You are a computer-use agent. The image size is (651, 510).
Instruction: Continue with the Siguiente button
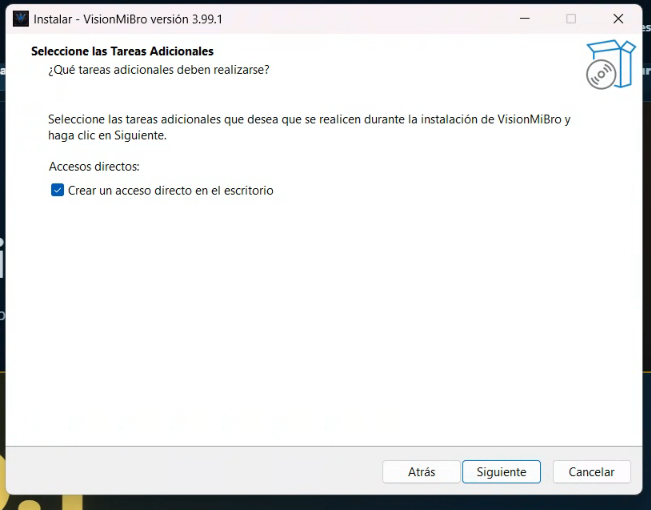(501, 472)
